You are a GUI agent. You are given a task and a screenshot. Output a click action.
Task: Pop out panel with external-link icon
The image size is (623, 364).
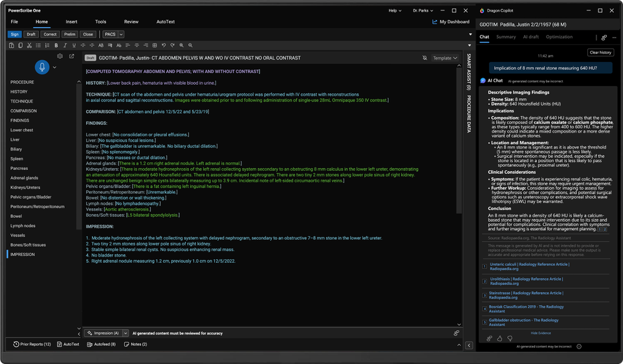(x=71, y=56)
